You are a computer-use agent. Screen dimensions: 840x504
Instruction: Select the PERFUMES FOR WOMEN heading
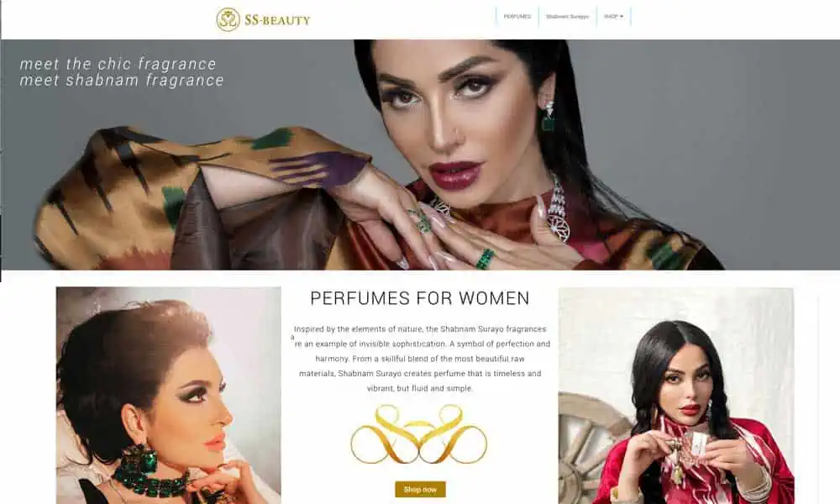420,298
